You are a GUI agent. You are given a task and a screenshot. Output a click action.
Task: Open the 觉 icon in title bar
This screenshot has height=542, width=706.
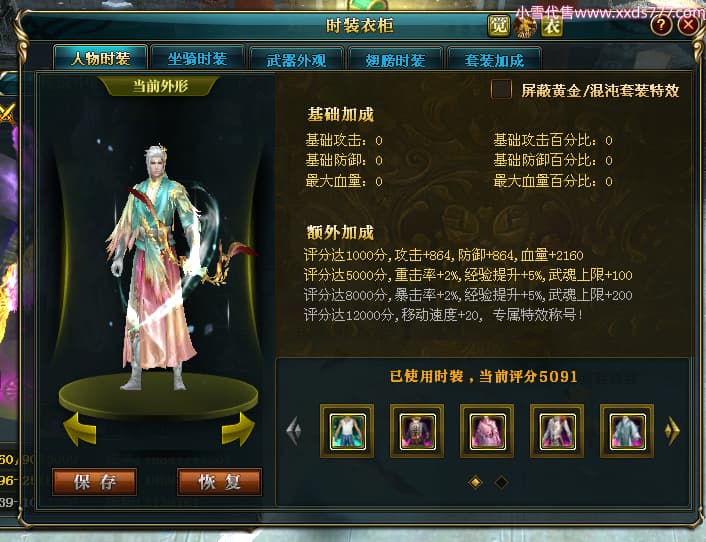point(499,26)
